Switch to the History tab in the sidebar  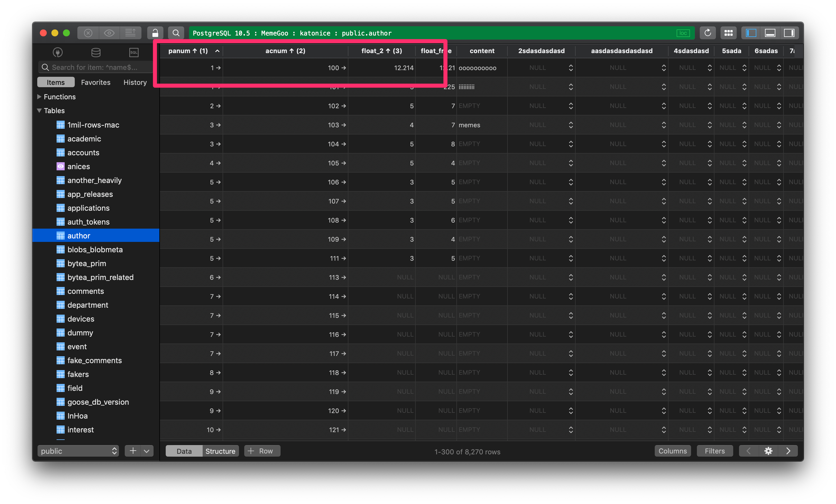[x=135, y=82]
